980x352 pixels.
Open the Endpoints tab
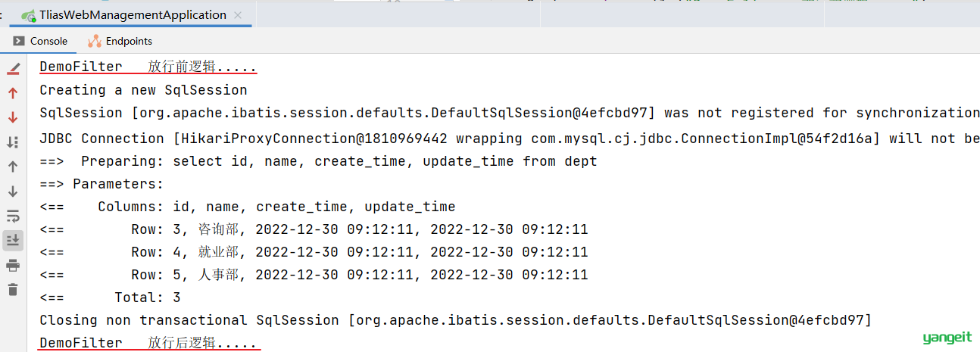[x=120, y=41]
